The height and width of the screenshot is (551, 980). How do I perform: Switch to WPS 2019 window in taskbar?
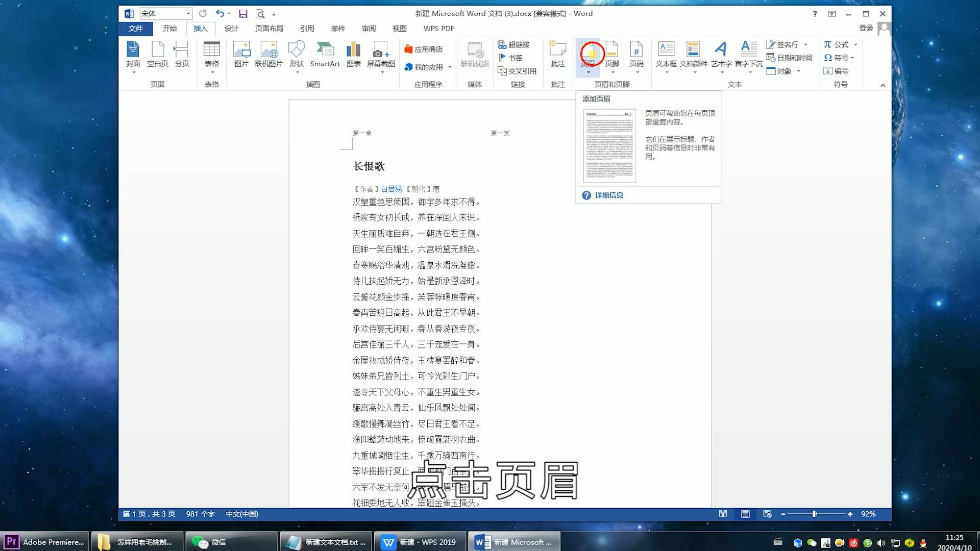point(420,542)
